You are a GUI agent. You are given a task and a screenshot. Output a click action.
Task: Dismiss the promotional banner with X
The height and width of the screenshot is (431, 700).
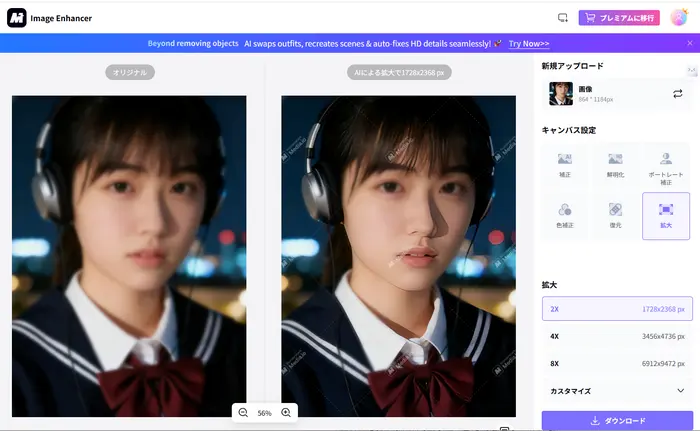690,43
